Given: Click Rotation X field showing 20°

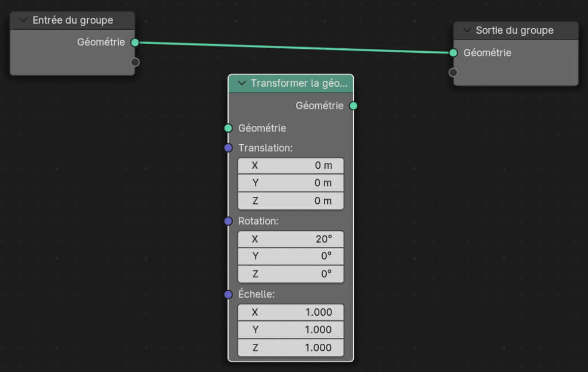Looking at the screenshot, I should [x=291, y=239].
